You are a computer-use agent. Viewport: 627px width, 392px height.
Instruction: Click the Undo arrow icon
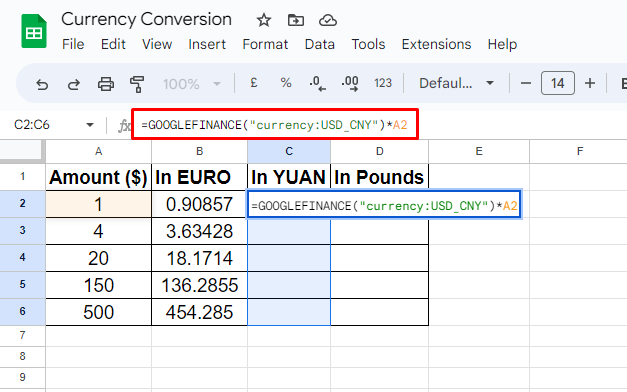click(42, 84)
